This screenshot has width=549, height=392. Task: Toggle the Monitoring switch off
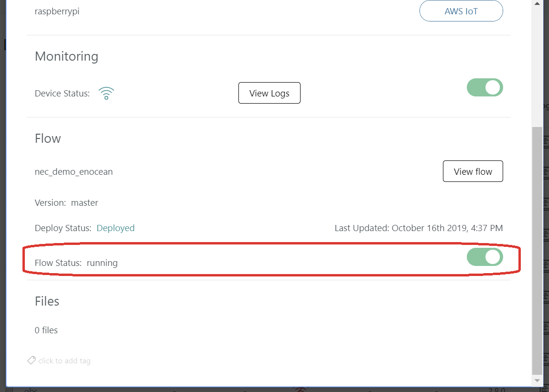click(484, 87)
